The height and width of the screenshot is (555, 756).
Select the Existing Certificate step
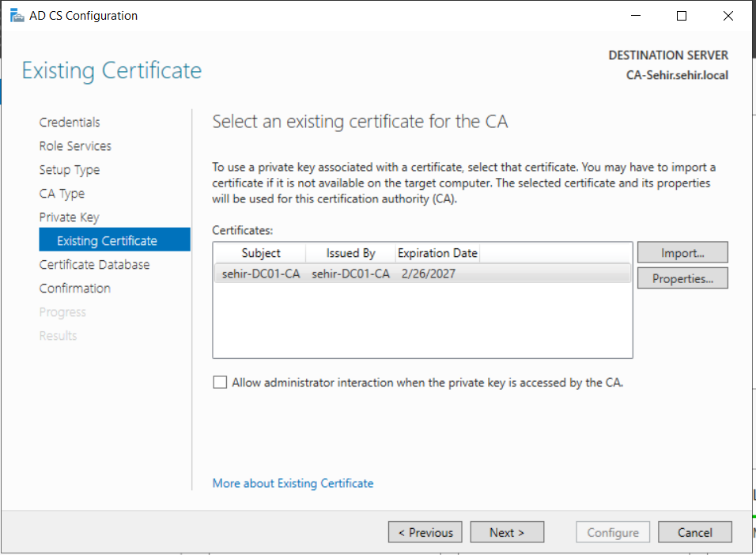pyautogui.click(x=115, y=240)
